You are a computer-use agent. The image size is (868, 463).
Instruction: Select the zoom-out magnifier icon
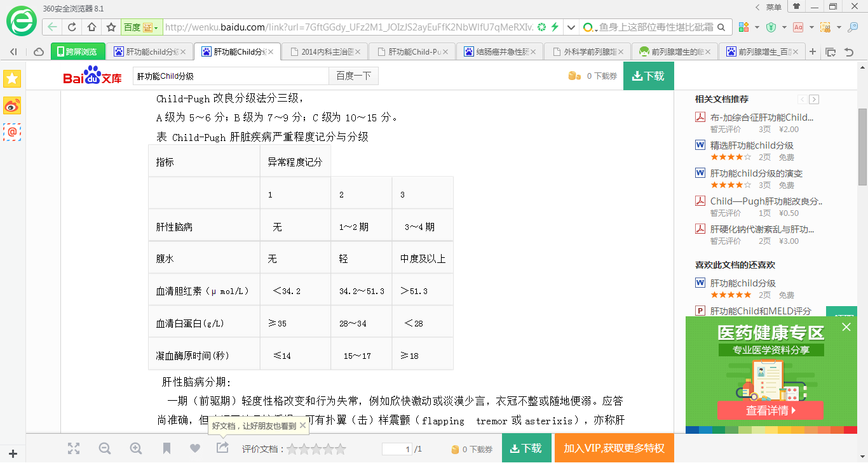(x=105, y=448)
